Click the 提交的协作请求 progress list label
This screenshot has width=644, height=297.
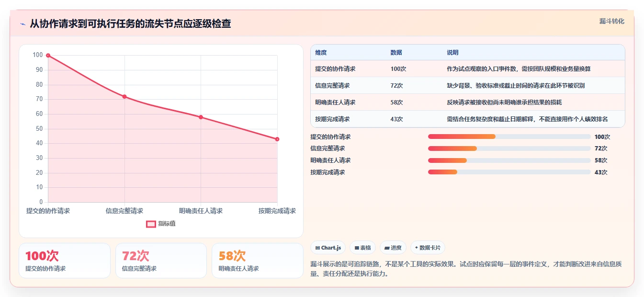tap(330, 137)
